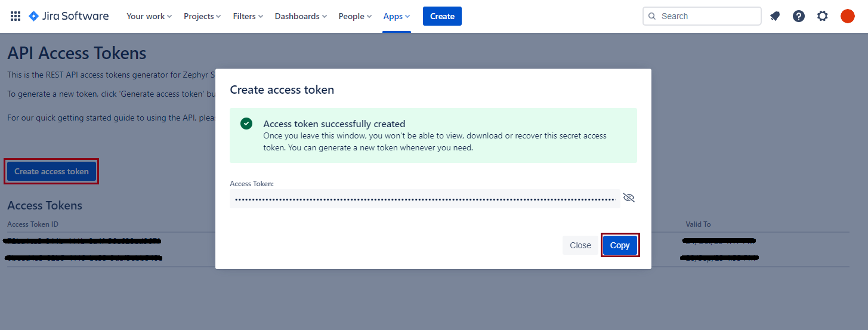Click the Jira Software logo

click(69, 16)
